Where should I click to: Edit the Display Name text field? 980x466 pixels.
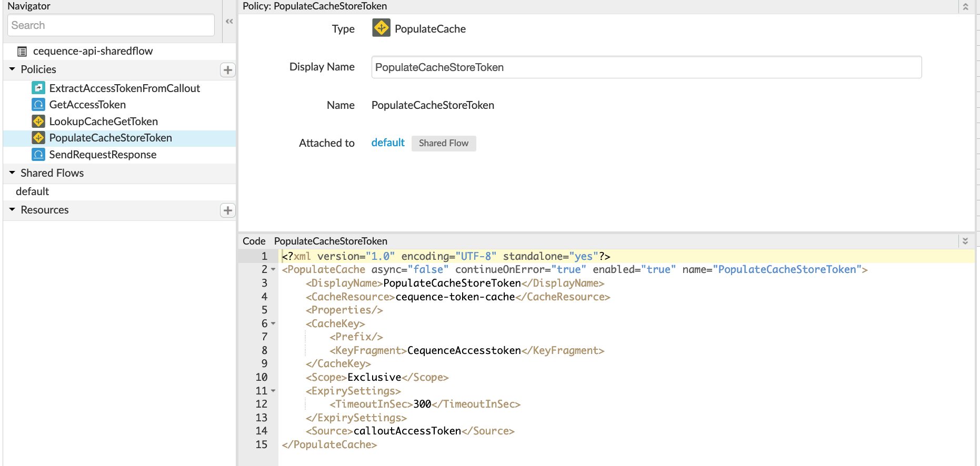pos(646,67)
